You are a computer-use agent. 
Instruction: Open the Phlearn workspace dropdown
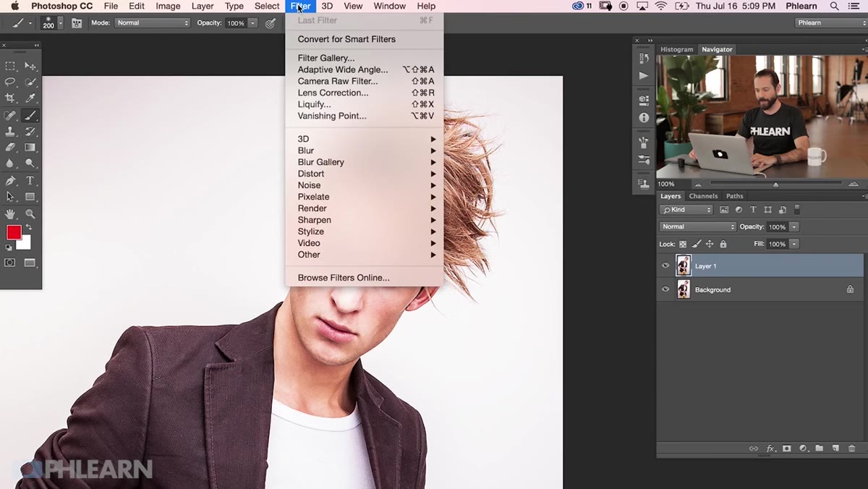[830, 23]
